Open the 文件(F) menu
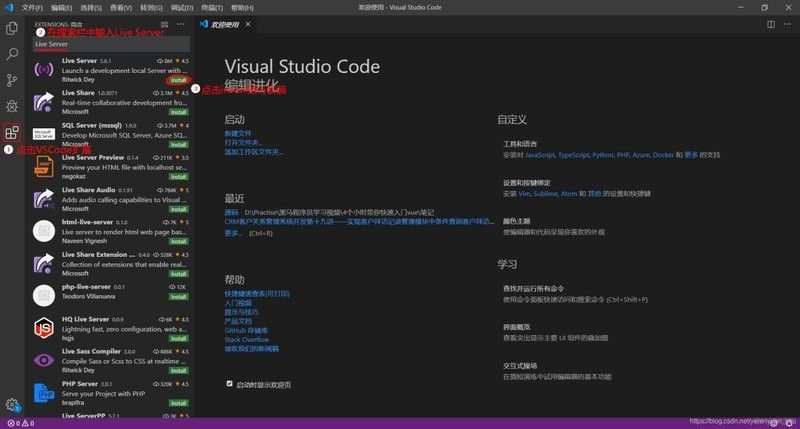The width and height of the screenshot is (800, 429). 32,8
